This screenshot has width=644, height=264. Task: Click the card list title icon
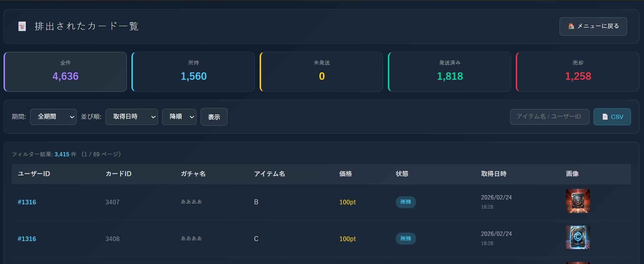tap(22, 26)
